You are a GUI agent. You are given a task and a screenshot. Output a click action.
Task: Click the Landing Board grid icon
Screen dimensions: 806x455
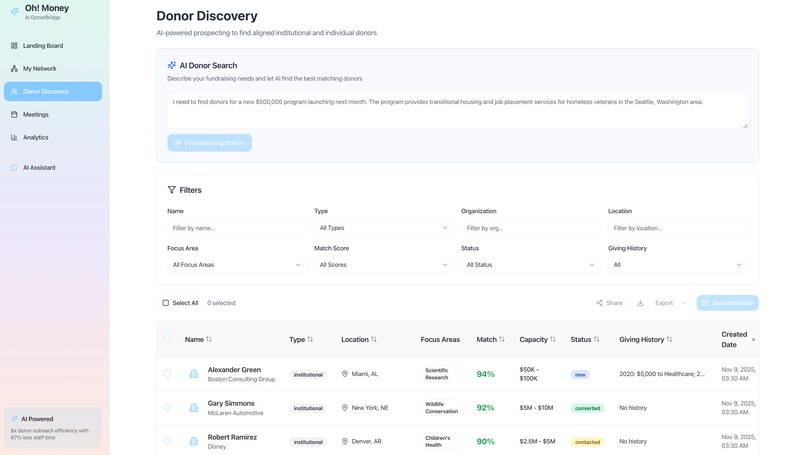click(x=14, y=46)
